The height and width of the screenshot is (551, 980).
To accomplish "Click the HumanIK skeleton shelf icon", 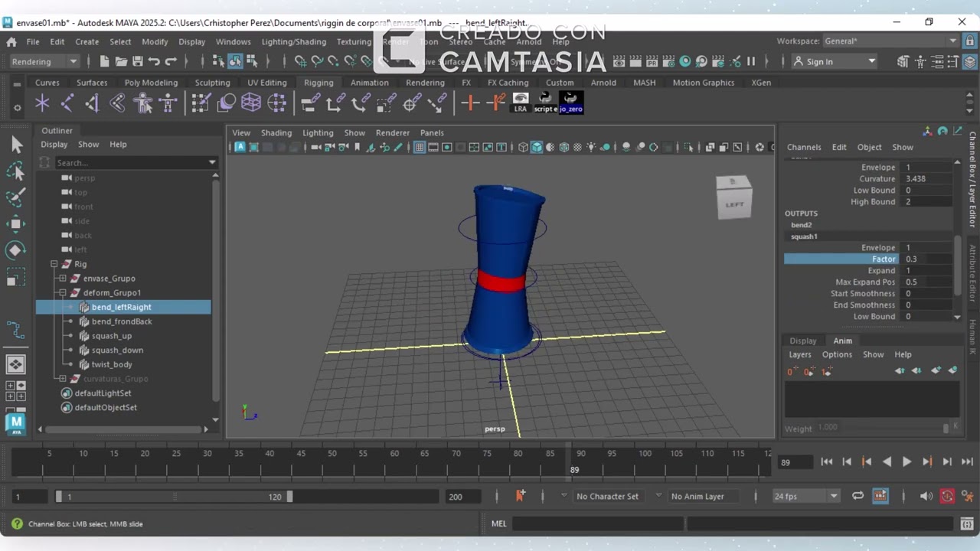I will coord(168,103).
